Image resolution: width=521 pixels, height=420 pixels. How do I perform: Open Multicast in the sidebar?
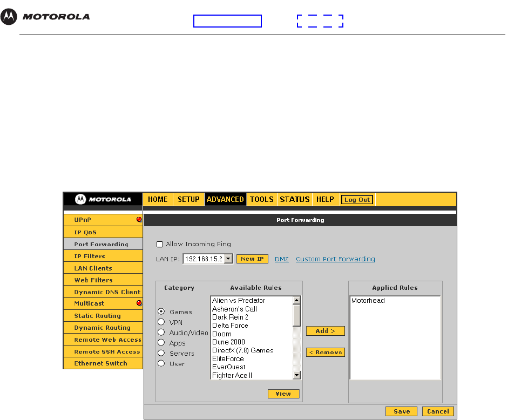[x=103, y=303]
